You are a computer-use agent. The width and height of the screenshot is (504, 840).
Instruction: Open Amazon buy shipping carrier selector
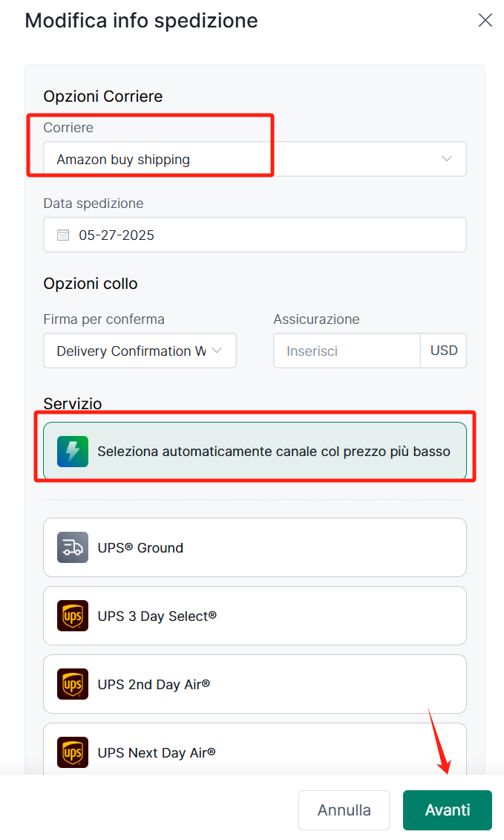[255, 159]
